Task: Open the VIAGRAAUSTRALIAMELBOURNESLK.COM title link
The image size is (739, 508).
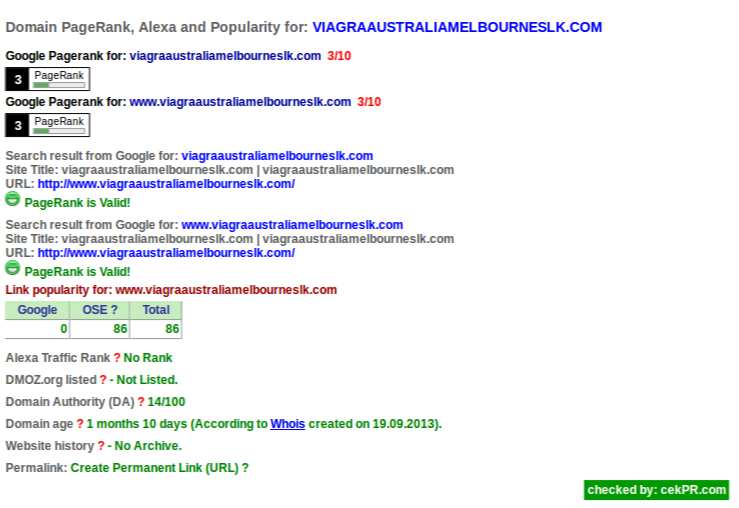Action: (x=457, y=27)
